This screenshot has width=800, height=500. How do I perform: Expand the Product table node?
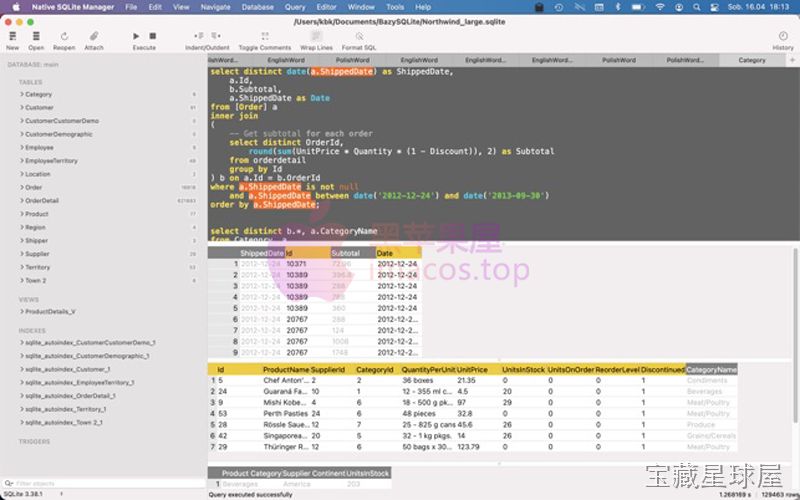tap(22, 214)
